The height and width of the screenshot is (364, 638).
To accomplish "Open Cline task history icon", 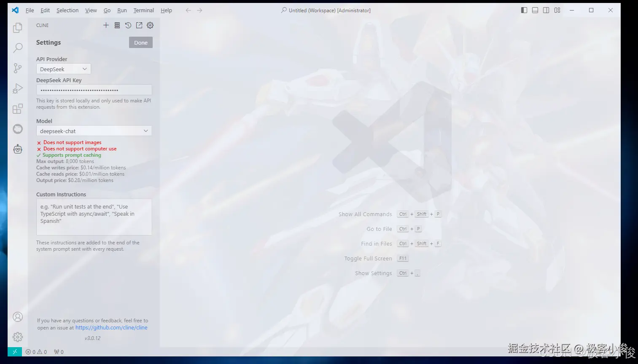I will click(128, 25).
